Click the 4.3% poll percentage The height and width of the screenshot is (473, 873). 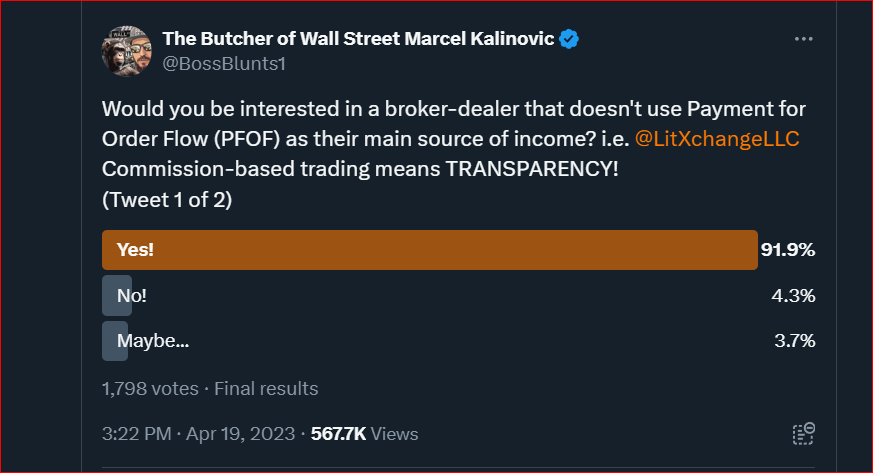pyautogui.click(x=795, y=296)
